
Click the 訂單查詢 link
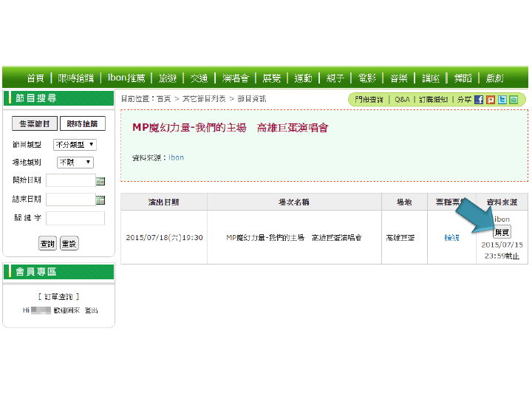pos(59,296)
